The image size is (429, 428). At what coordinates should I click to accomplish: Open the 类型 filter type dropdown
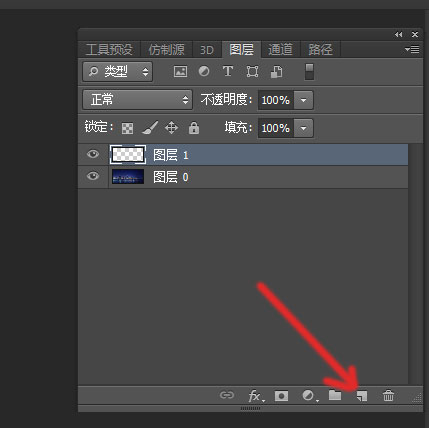[x=118, y=71]
